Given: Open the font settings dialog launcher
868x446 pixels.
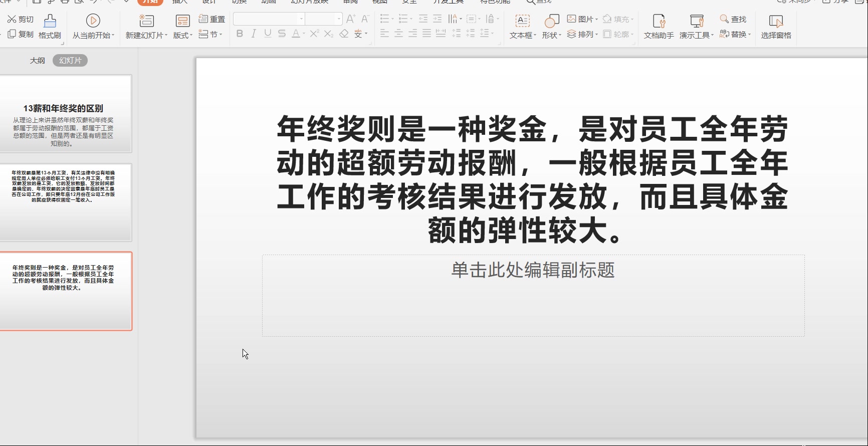Looking at the screenshot, I should point(370,44).
